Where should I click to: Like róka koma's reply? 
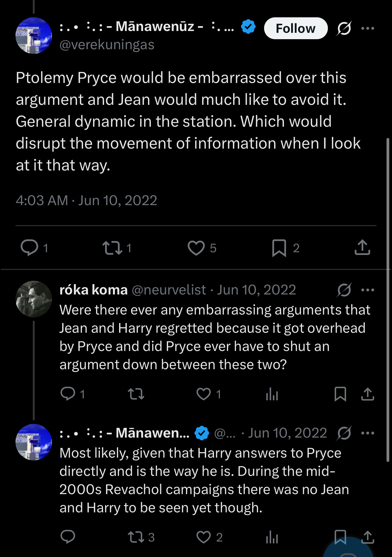203,394
